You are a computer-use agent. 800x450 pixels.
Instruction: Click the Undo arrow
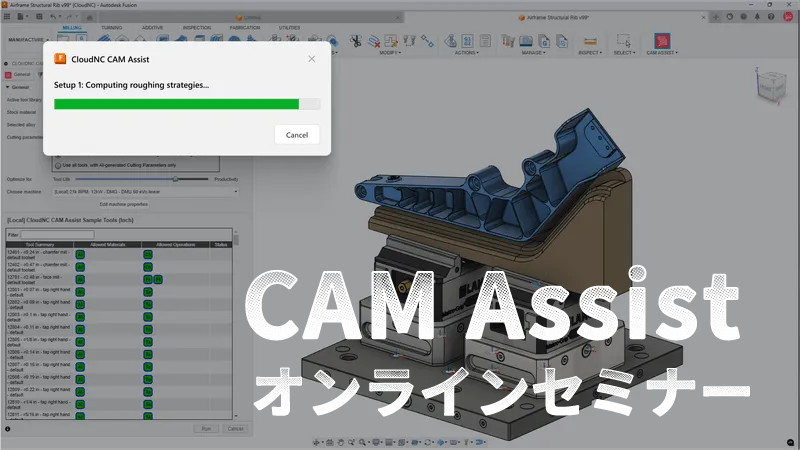pos(54,17)
